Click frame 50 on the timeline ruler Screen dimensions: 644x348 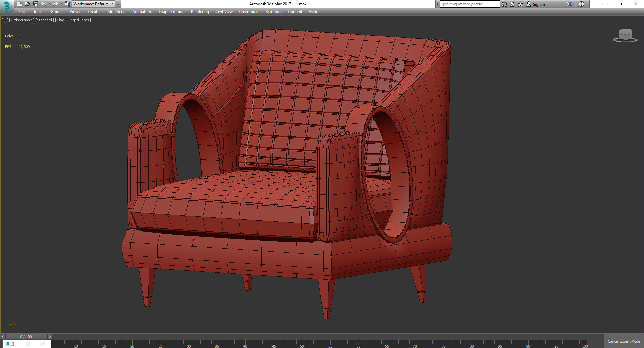pos(302,346)
